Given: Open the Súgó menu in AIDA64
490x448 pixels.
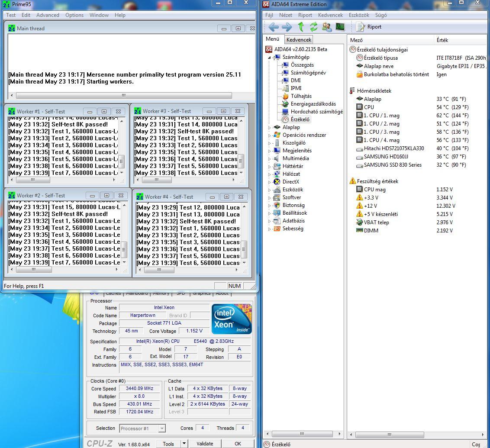Looking at the screenshot, I should 380,15.
